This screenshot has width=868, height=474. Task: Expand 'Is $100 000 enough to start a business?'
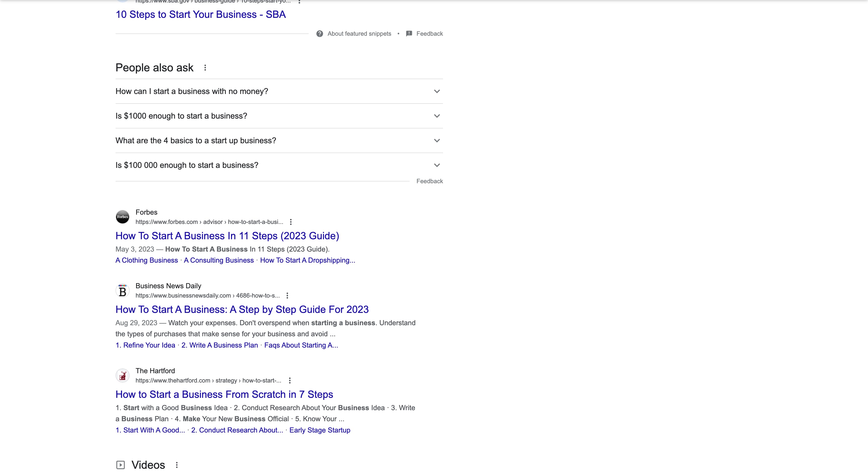click(x=279, y=165)
